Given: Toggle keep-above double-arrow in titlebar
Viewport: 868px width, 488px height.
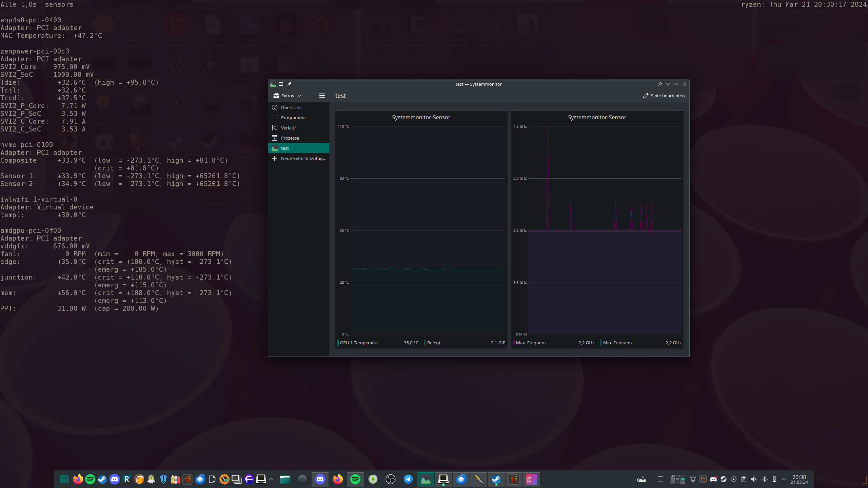Looking at the screenshot, I should pos(660,84).
